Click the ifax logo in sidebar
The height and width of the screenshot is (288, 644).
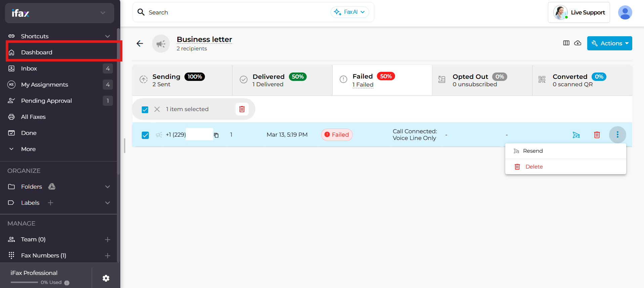coord(20,13)
